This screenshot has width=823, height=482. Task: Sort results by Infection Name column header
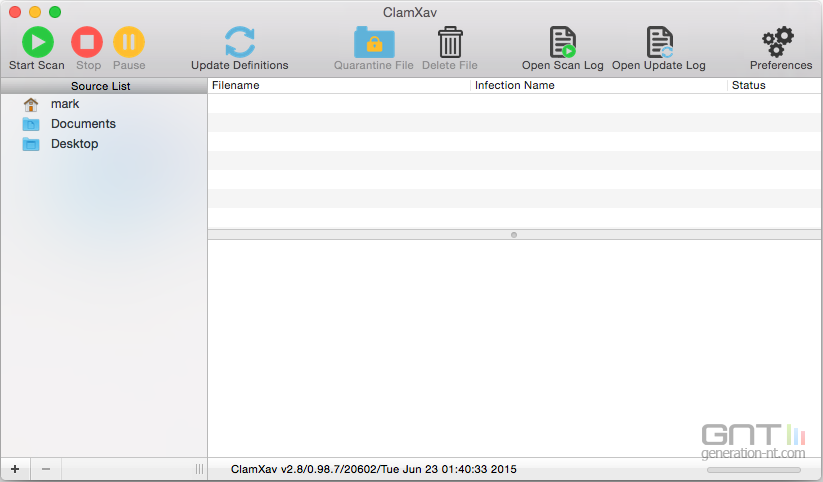click(599, 85)
